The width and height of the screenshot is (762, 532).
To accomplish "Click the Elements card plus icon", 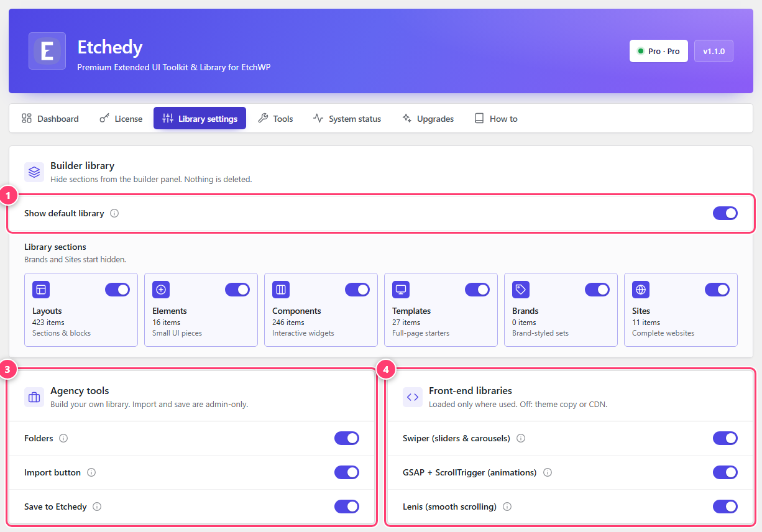I will pyautogui.click(x=161, y=290).
